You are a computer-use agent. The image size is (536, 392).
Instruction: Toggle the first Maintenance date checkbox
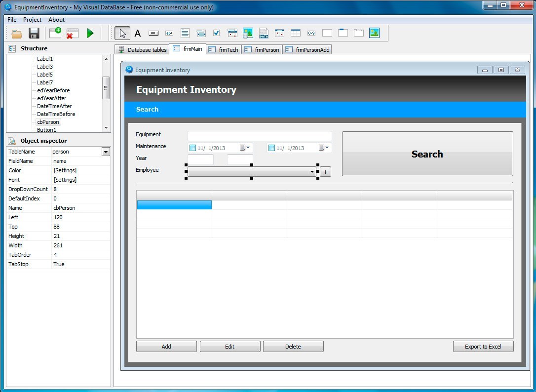click(193, 148)
